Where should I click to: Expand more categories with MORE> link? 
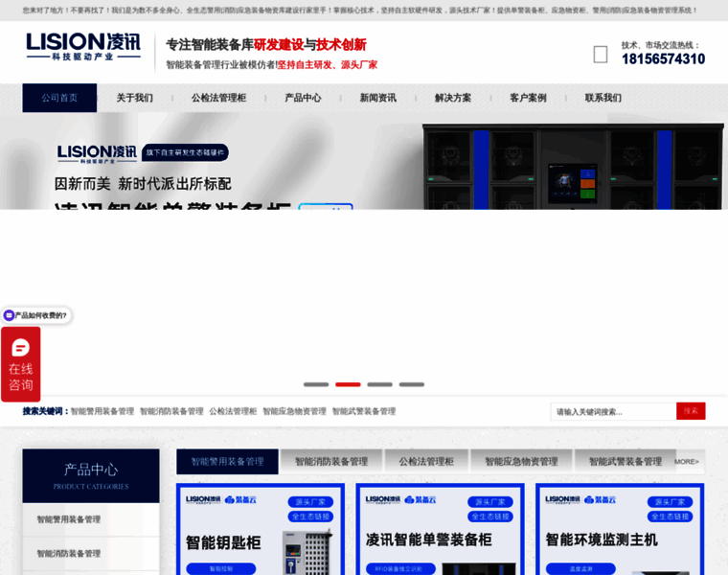point(687,462)
